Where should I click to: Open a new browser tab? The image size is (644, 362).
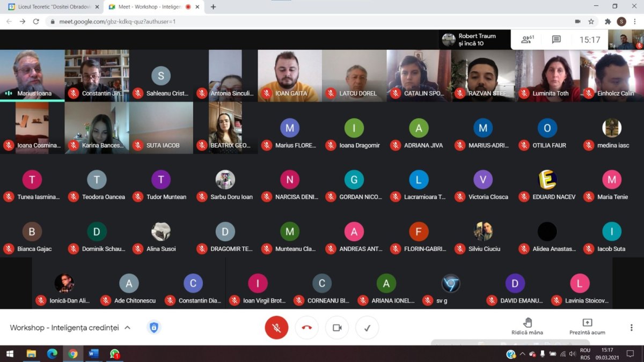pos(213,7)
